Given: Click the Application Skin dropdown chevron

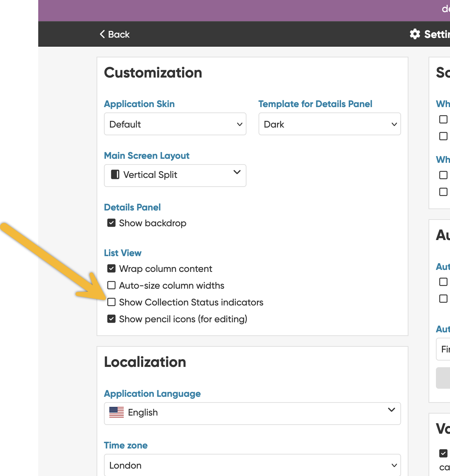Looking at the screenshot, I should [x=239, y=124].
